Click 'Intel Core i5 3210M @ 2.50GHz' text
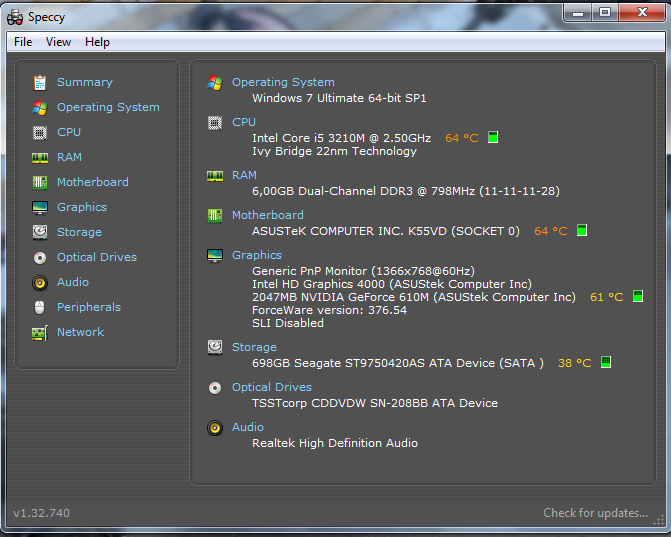This screenshot has width=671, height=537. pyautogui.click(x=341, y=138)
